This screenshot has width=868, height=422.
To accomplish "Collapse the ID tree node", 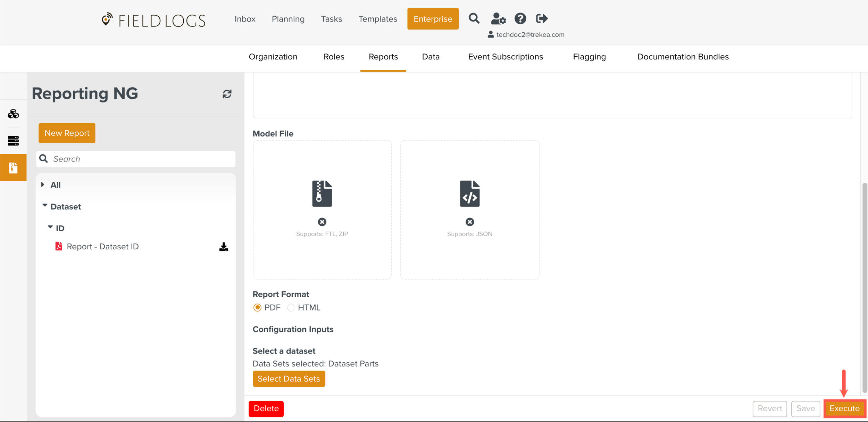I will pyautogui.click(x=50, y=227).
